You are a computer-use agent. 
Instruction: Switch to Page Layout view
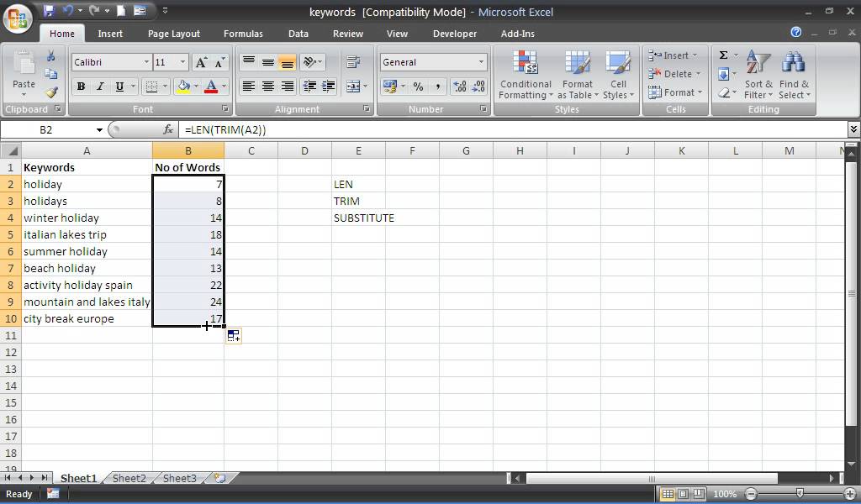tap(683, 494)
